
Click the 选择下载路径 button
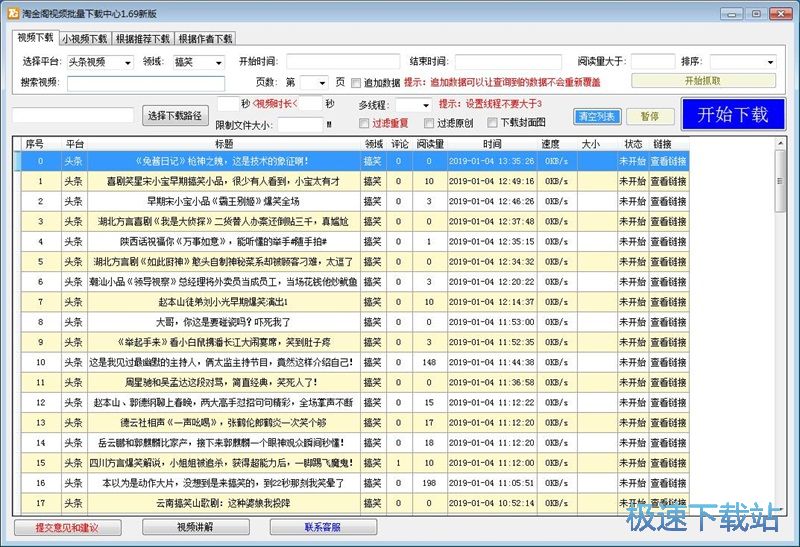[174, 115]
